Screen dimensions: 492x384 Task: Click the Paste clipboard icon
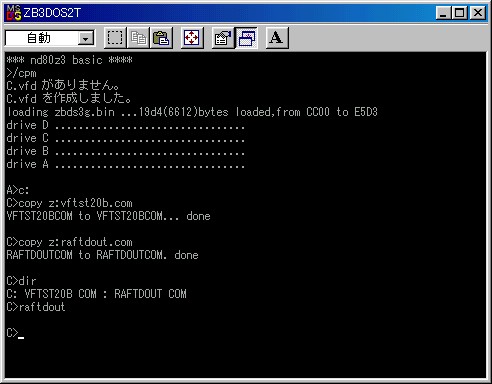pyautogui.click(x=161, y=38)
